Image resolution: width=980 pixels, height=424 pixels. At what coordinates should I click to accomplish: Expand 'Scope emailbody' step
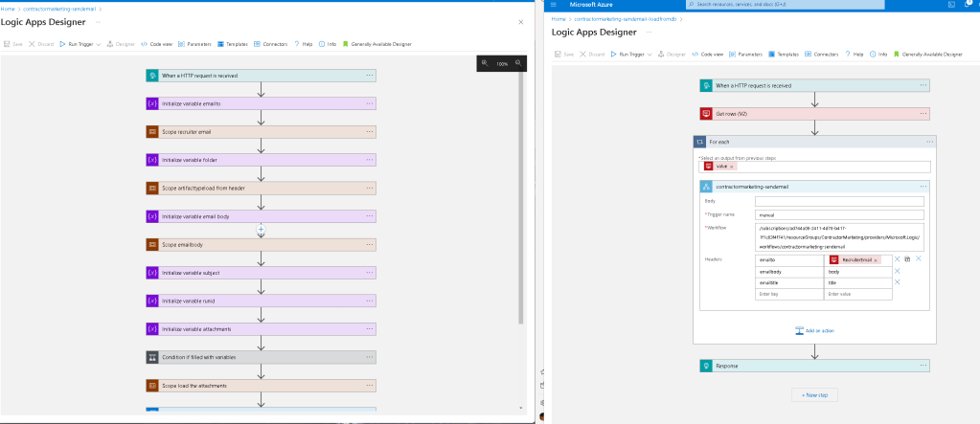pyautogui.click(x=262, y=245)
